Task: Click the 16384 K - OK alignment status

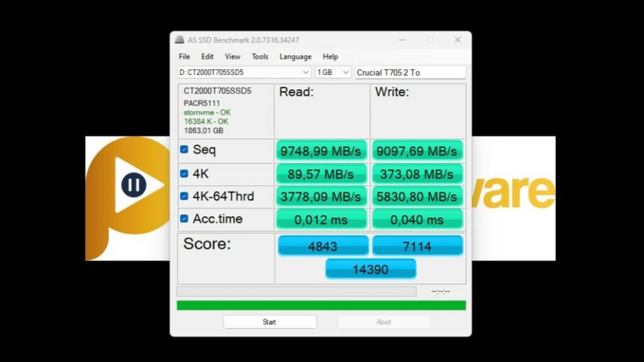Action: coord(206,121)
